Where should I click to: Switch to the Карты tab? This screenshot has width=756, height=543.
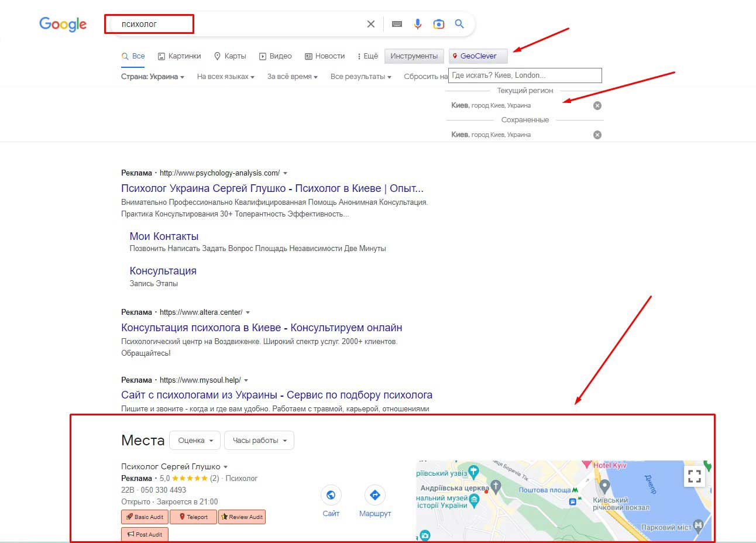230,56
